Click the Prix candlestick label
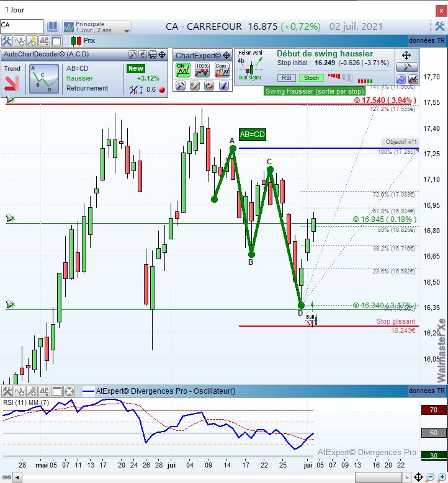Image resolution: width=448 pixels, height=483 pixels. 89,41
